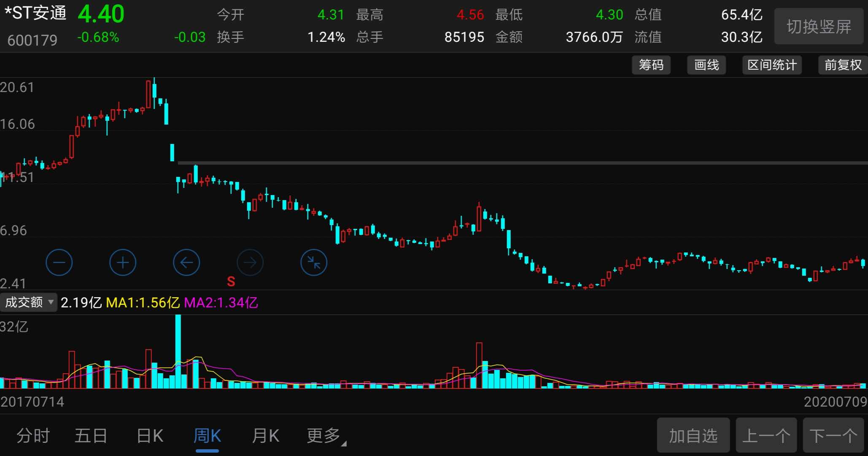868x456 pixels.
Task: Zoom out the chart with the minus icon
Action: coord(59,262)
